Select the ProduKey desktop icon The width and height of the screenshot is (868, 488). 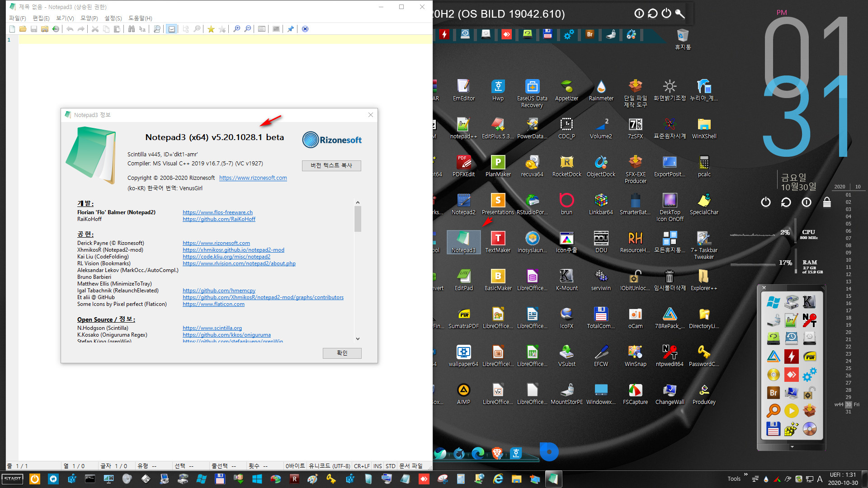coord(704,394)
